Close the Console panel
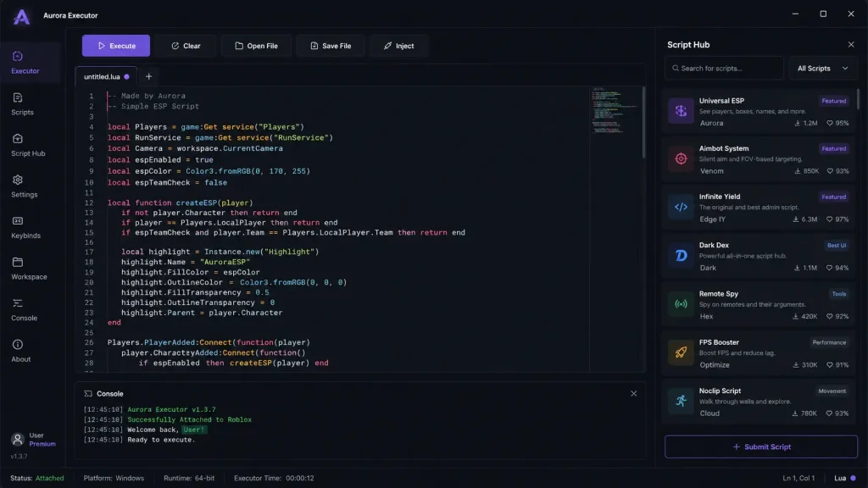 point(633,393)
